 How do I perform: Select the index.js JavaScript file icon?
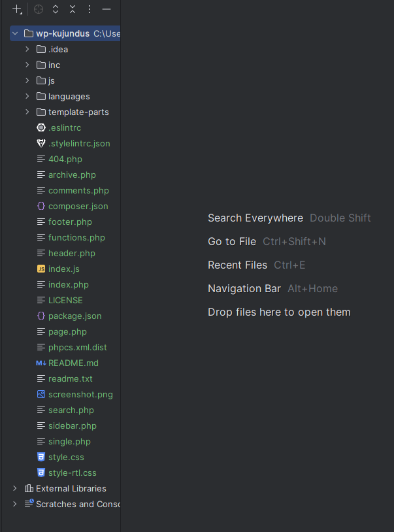[x=41, y=269]
